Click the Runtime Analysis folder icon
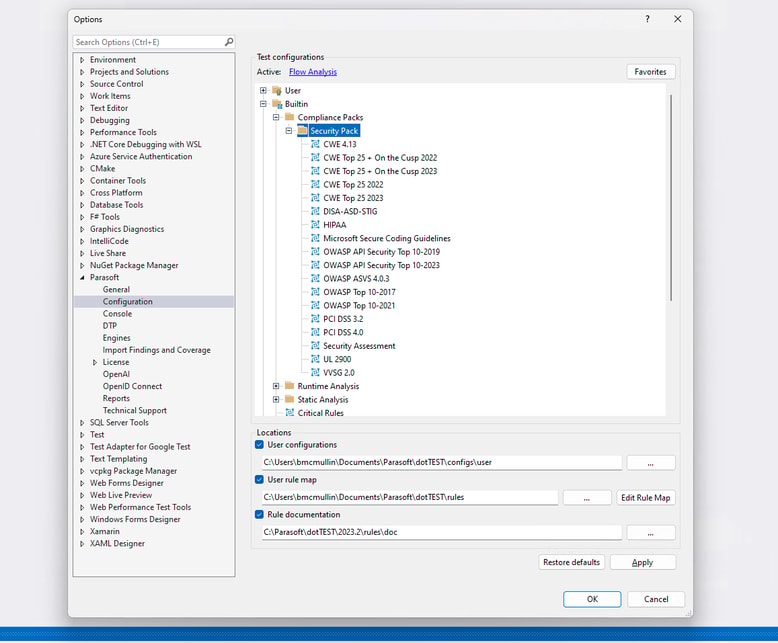Screen dimensions: 778x643 tap(290, 386)
